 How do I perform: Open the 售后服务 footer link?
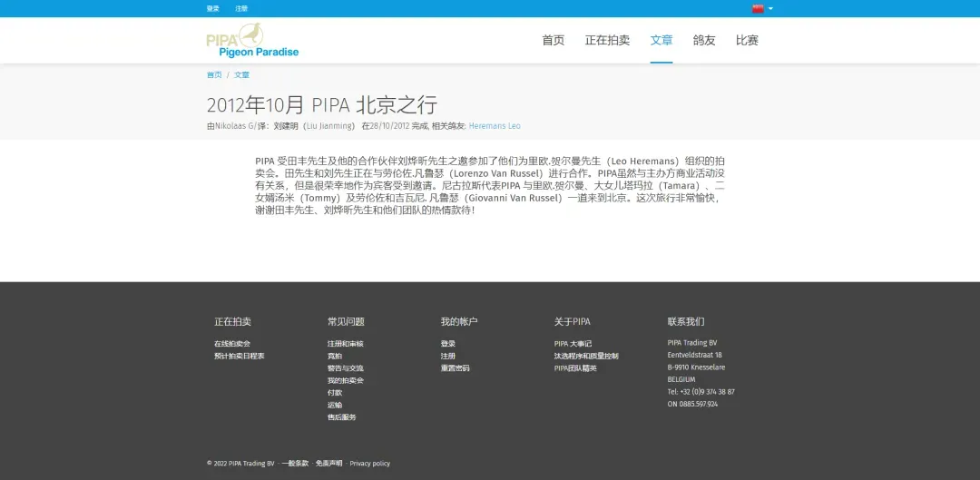click(x=342, y=417)
